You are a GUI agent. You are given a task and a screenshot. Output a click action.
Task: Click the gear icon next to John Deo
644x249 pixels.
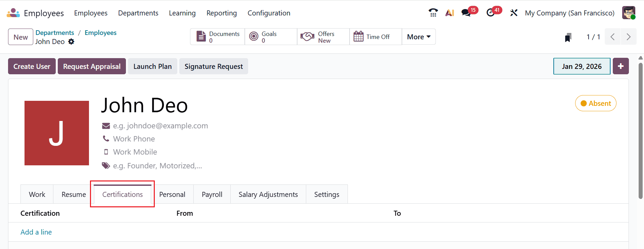(71, 42)
